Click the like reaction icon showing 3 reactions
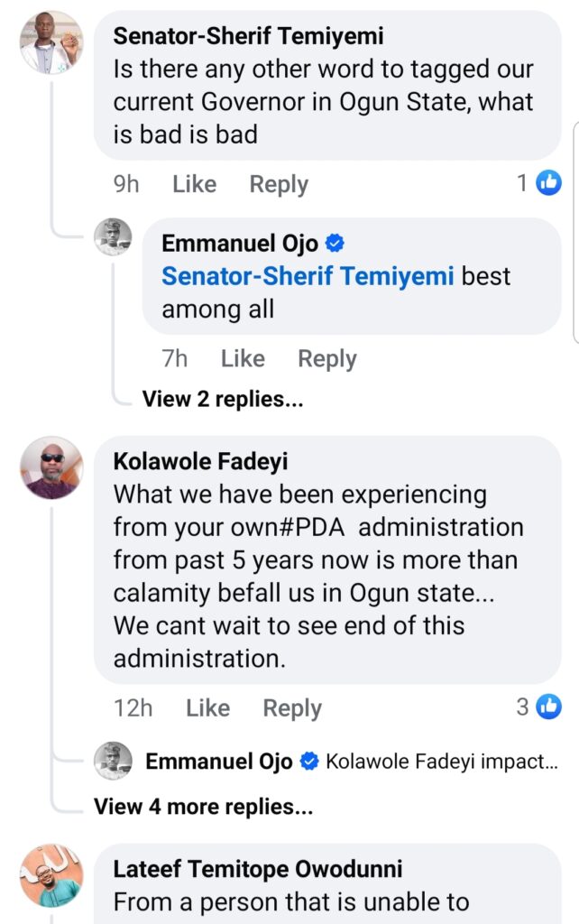The width and height of the screenshot is (579, 924). coord(548,707)
